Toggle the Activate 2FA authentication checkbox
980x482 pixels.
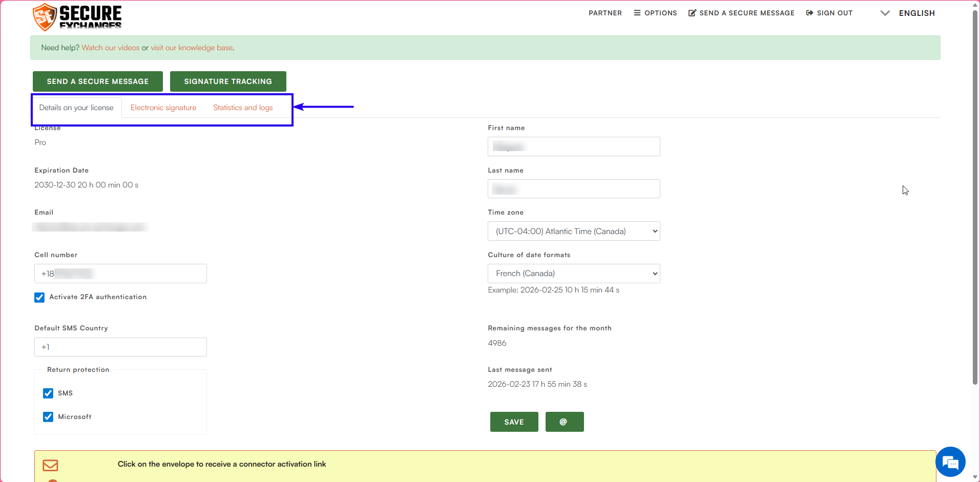39,298
